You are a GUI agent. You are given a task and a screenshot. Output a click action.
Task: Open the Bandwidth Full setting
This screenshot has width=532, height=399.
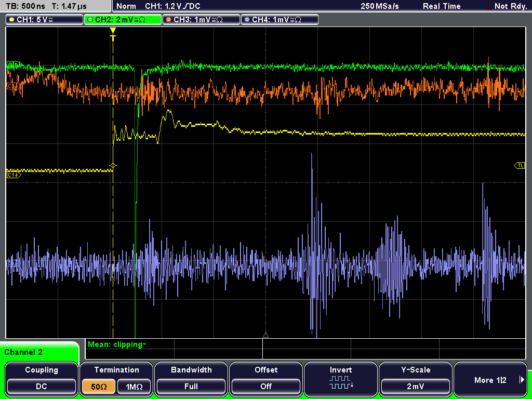(191, 386)
